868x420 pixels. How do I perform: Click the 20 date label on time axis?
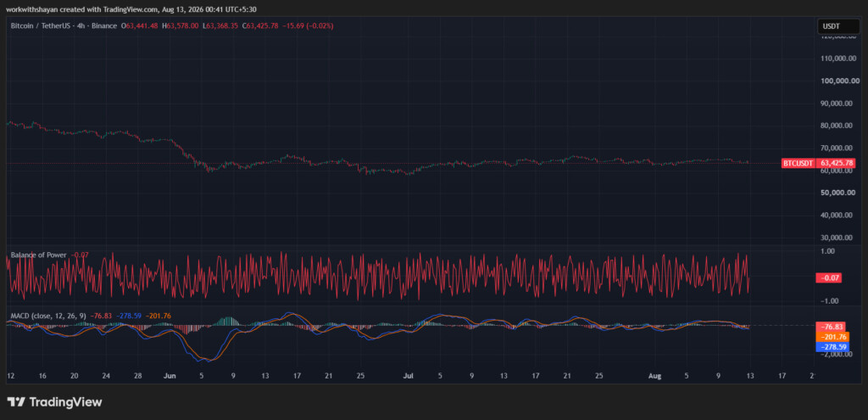75,376
